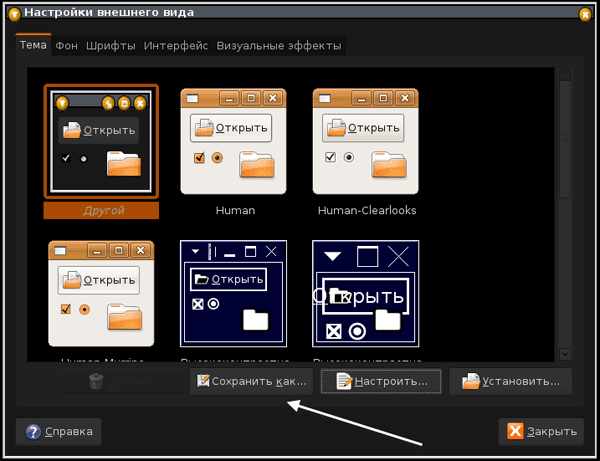Screen dimensions: 600x461
Task: Click the pencil icon on Настроить button
Action: 345,381
